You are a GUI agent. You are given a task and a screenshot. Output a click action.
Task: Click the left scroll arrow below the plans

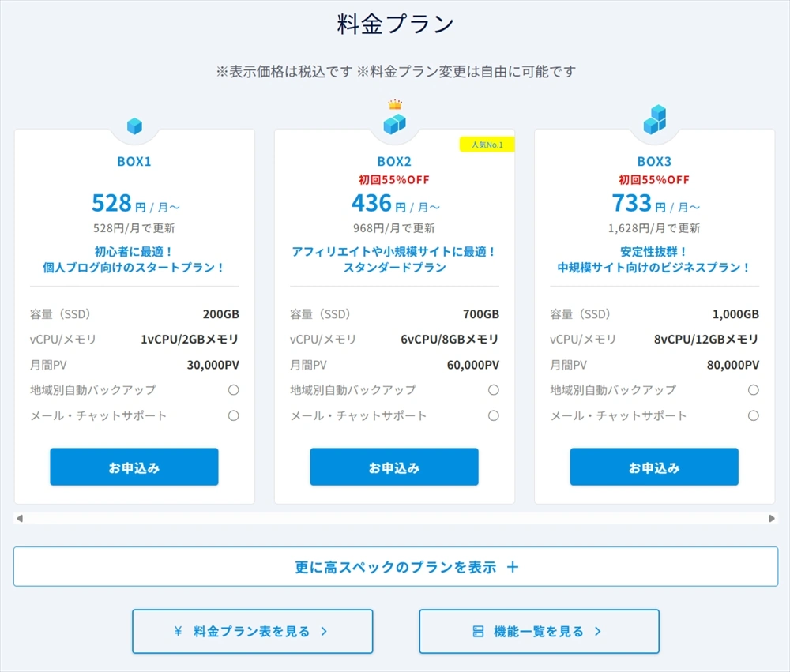click(17, 517)
